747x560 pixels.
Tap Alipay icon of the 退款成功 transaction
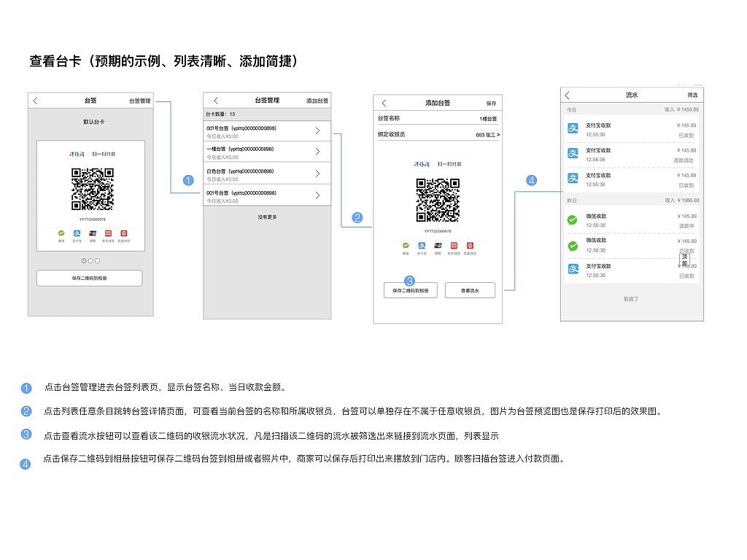tap(573, 153)
